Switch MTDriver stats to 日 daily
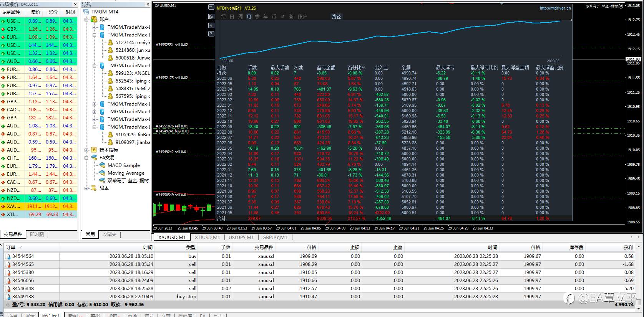Screen dimensions: 644x317 coord(232,17)
